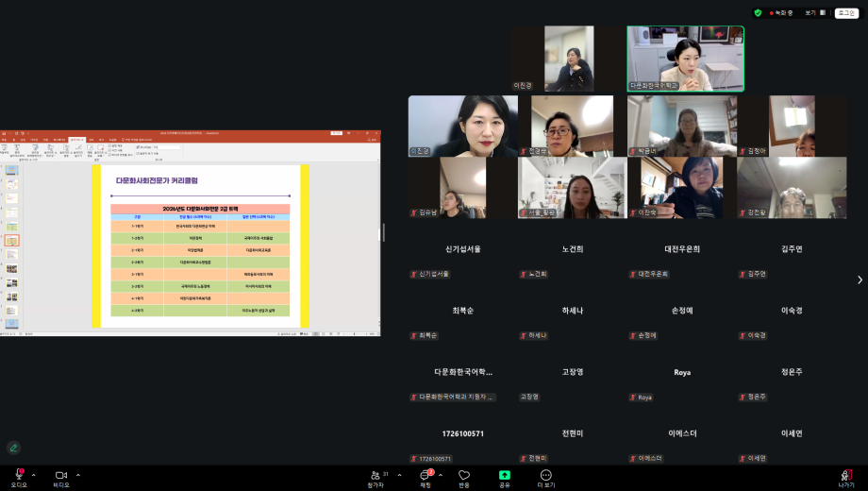Screen dimensions: 868x491
Task: Click the 손정예 name tile
Action: click(x=682, y=311)
